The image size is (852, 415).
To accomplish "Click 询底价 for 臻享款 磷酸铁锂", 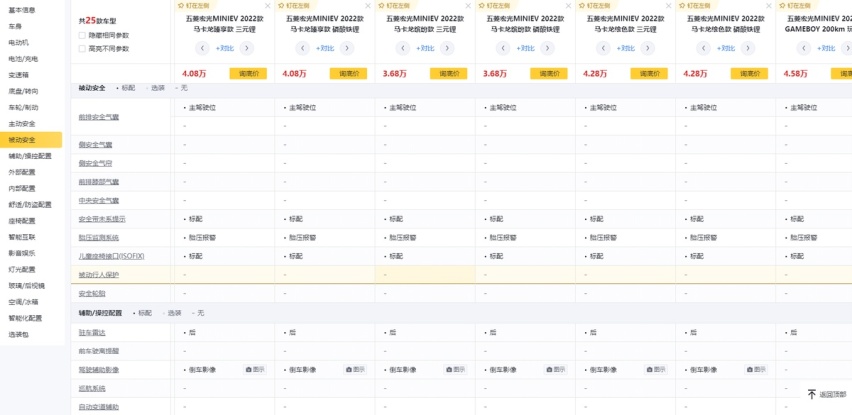I will point(348,74).
